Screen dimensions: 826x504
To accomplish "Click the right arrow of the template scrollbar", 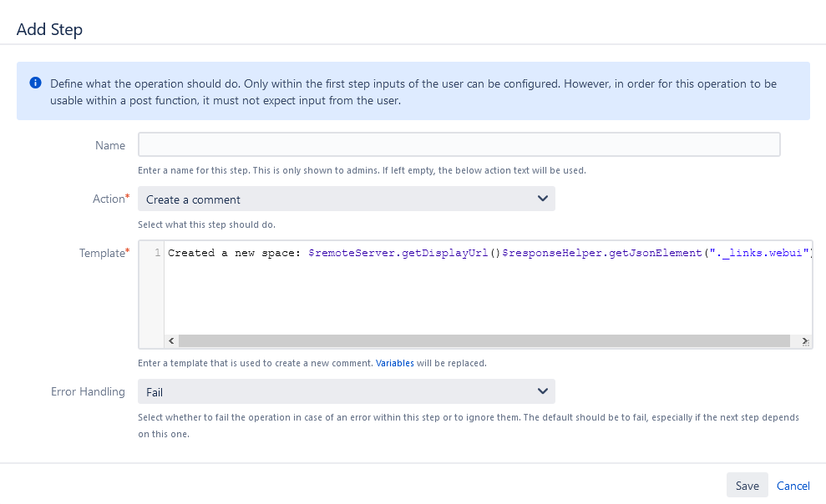I will coord(805,341).
